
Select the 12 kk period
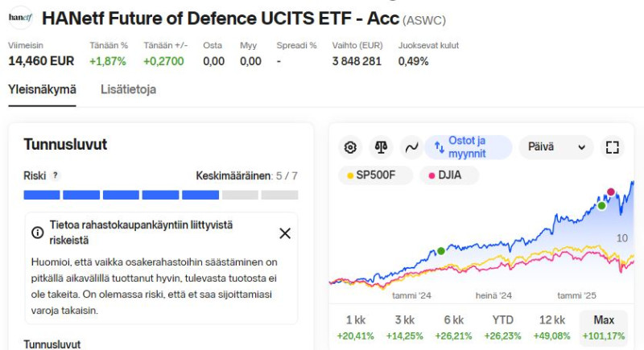click(x=551, y=327)
